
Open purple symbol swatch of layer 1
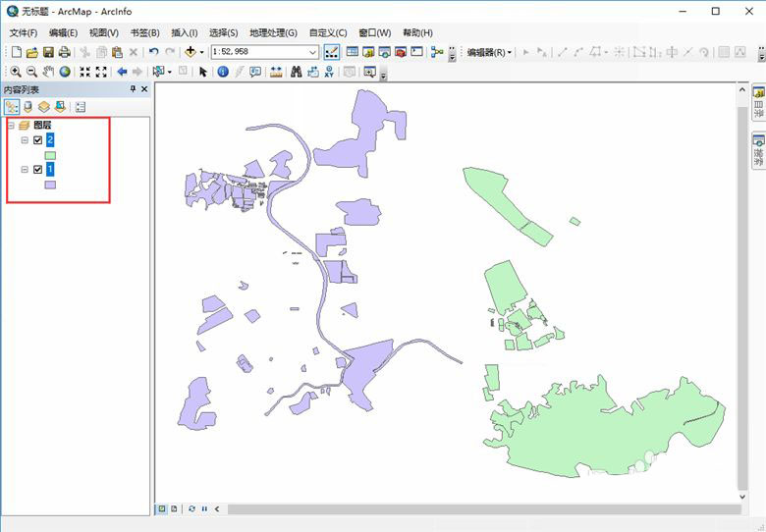pos(50,185)
